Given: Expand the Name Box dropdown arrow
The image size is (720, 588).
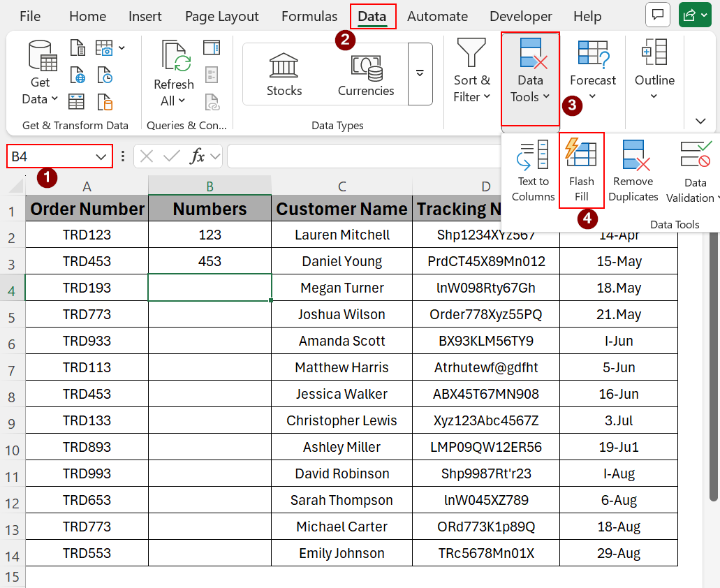Looking at the screenshot, I should (x=101, y=156).
